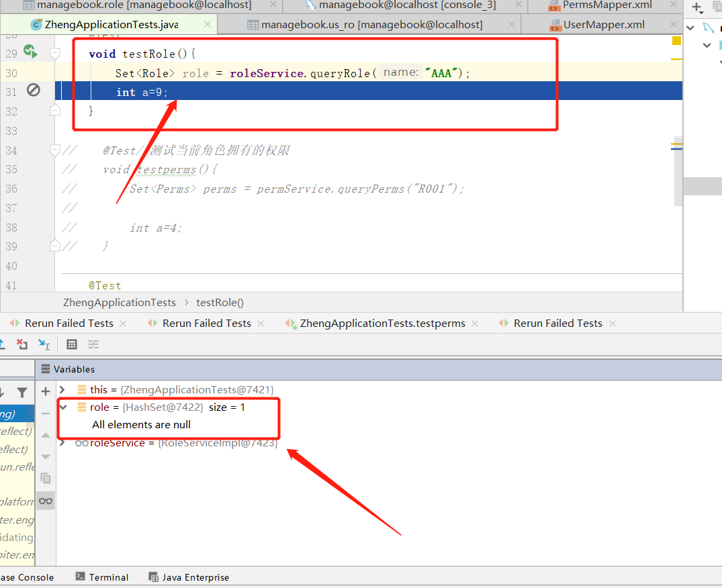
Task: Collapse the testRole method fold marker
Action: coord(55,54)
